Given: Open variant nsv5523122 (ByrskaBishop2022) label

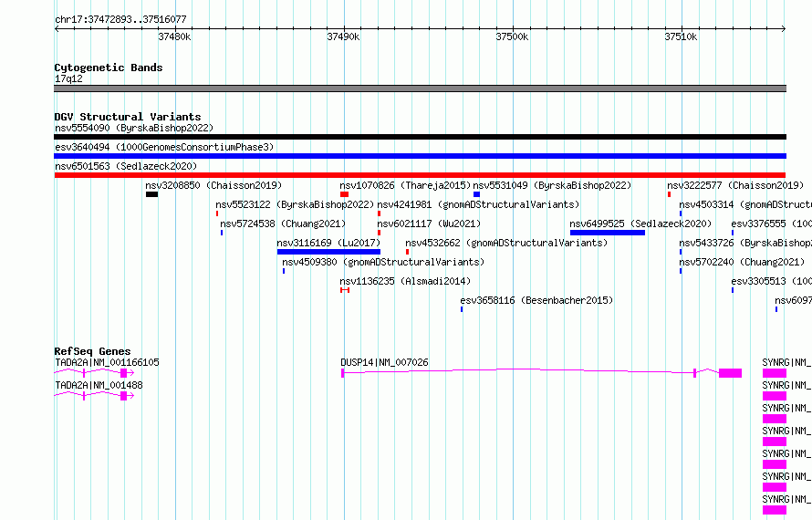Looking at the screenshot, I should coord(295,204).
